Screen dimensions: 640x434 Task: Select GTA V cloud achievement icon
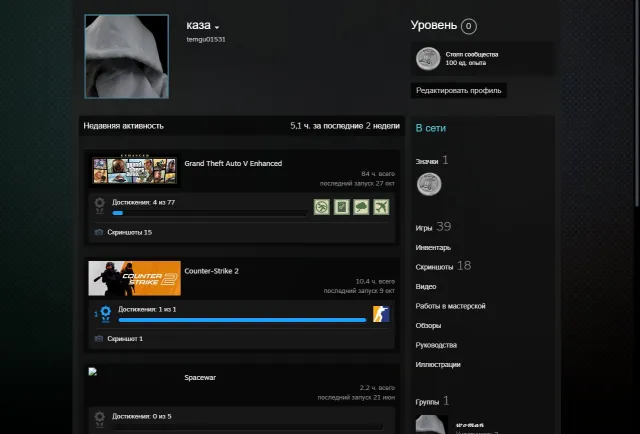pyautogui.click(x=361, y=207)
